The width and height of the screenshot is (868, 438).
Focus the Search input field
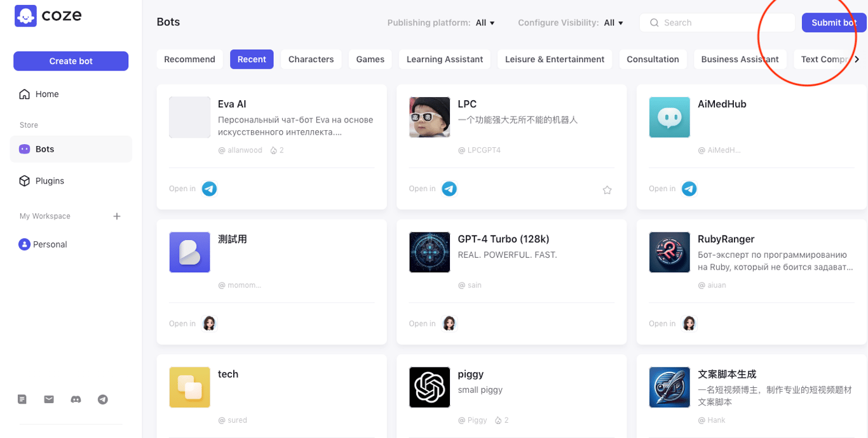tap(717, 23)
